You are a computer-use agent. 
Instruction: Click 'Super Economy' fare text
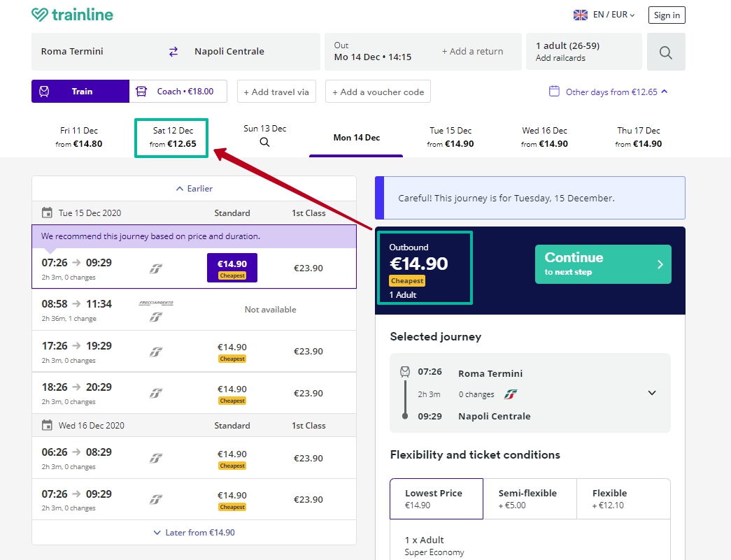click(x=434, y=552)
